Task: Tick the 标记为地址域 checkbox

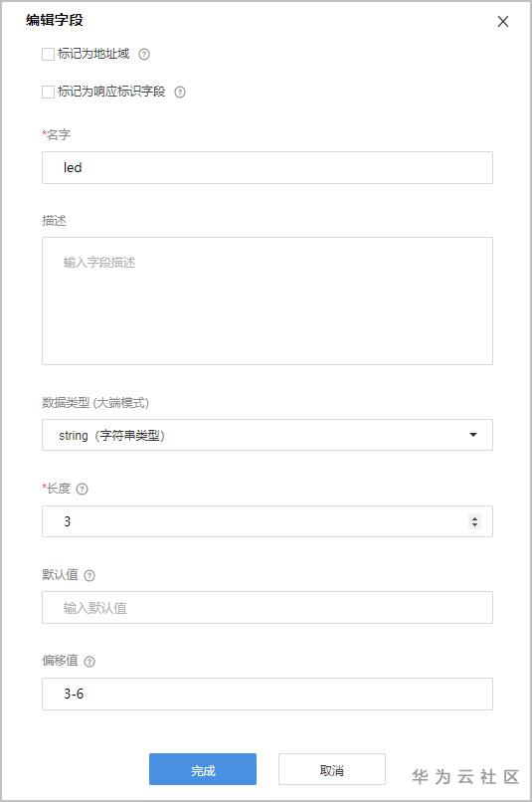Action: point(48,54)
